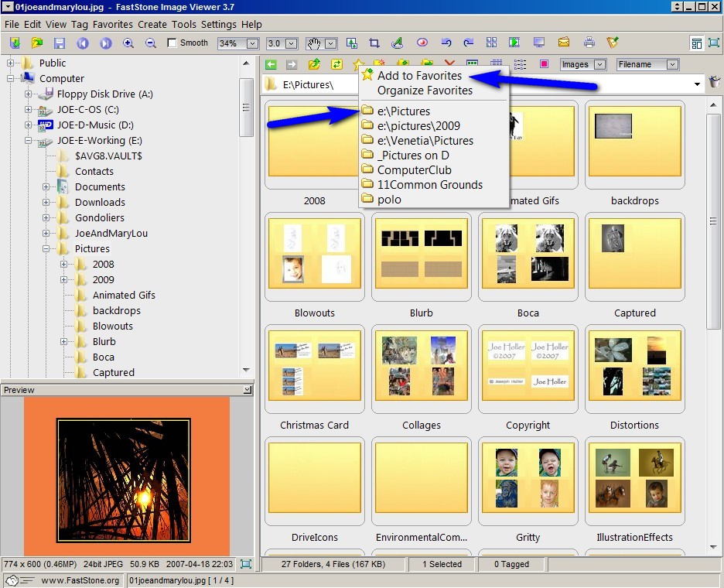Select JOE-D-Music (D:) drive in tree
This screenshot has width=724, height=588.
[x=95, y=125]
